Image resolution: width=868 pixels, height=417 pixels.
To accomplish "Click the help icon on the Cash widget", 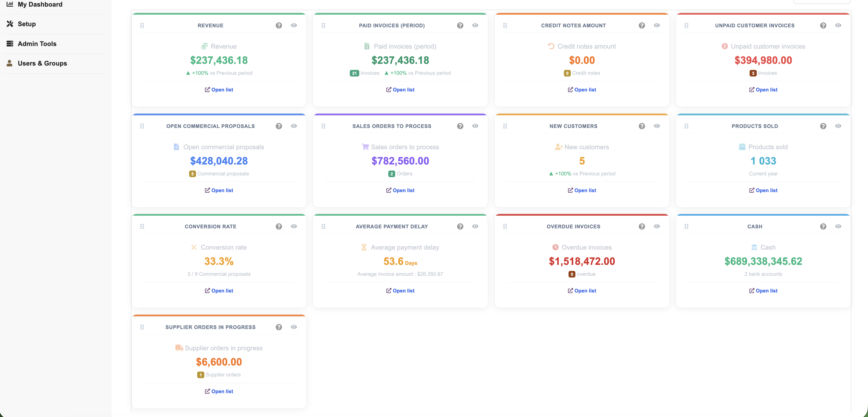I will tap(823, 227).
